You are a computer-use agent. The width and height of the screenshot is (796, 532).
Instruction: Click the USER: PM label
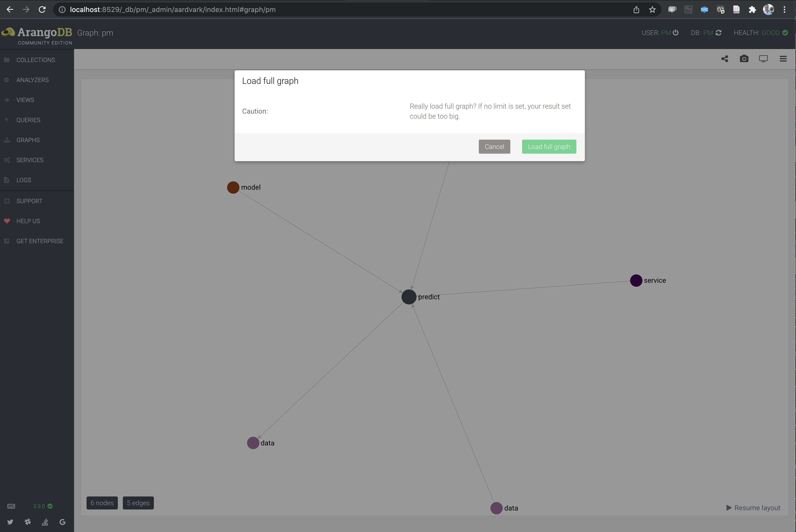656,33
